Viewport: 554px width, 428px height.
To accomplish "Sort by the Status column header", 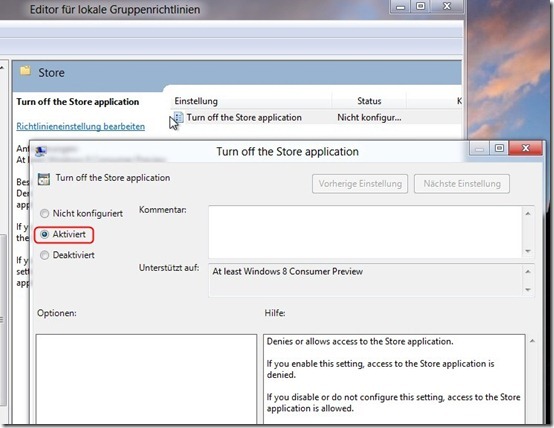I will tap(369, 101).
